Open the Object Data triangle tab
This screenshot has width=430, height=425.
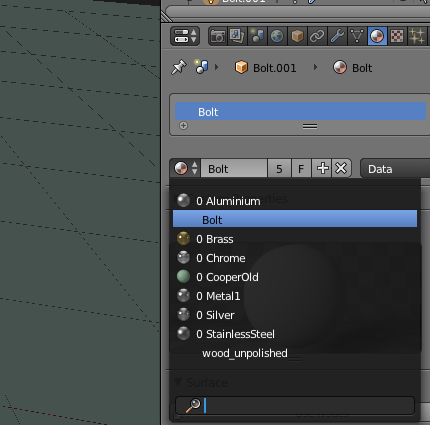tap(357, 36)
